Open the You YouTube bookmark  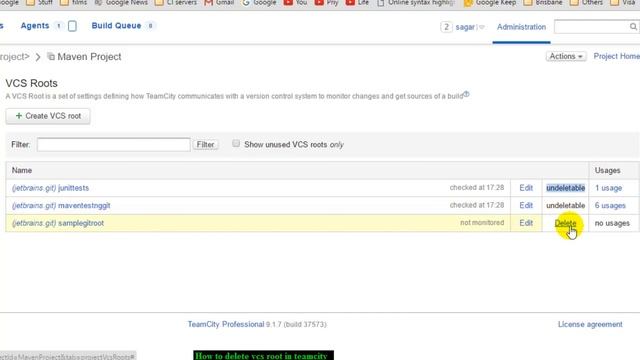296,2
